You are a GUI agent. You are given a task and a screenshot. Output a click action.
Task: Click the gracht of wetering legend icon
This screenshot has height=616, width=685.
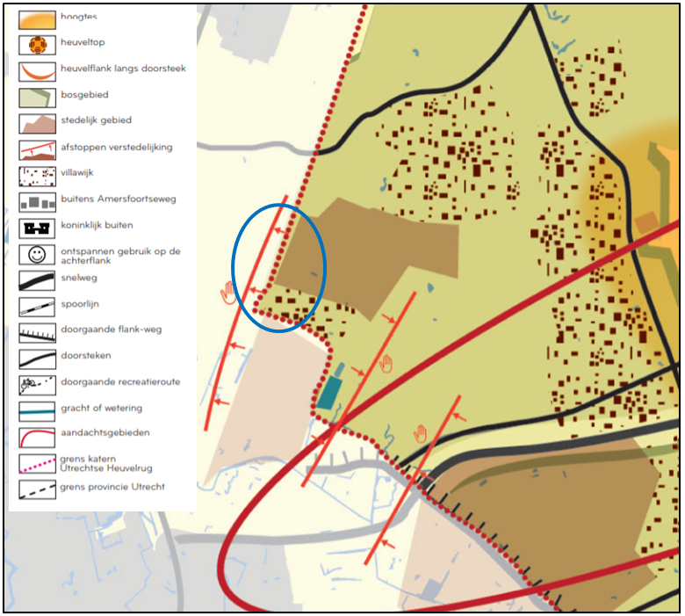coord(37,411)
